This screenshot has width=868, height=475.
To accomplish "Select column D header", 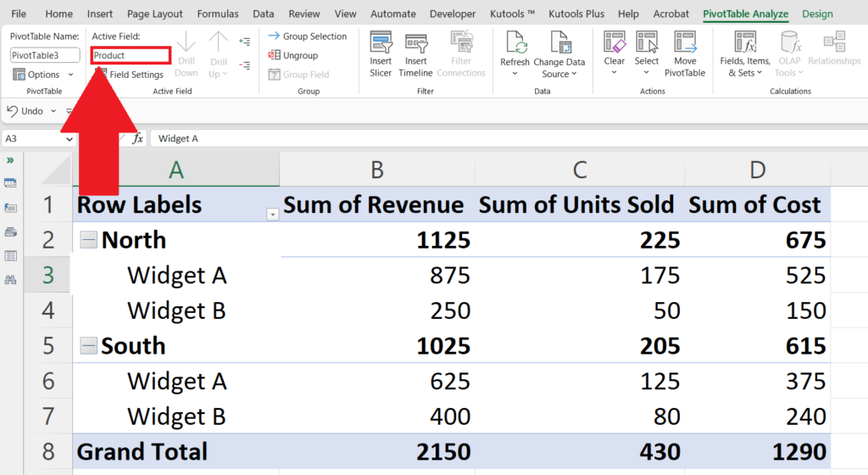I will (757, 170).
